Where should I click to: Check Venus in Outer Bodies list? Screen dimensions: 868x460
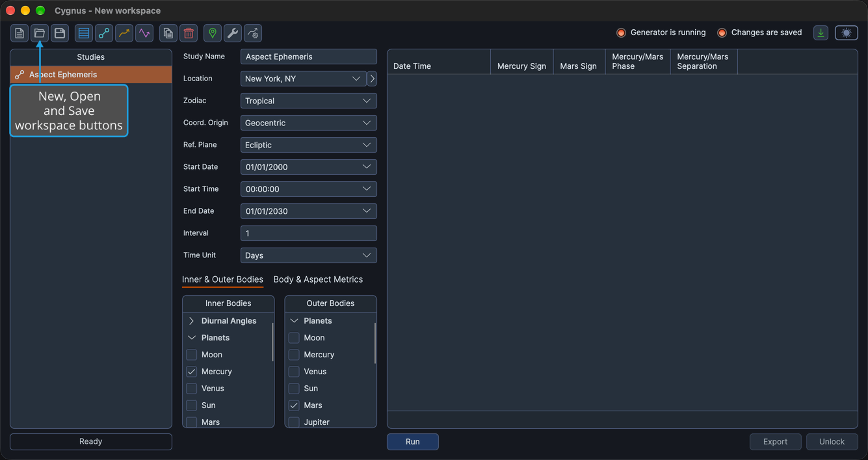click(x=294, y=372)
